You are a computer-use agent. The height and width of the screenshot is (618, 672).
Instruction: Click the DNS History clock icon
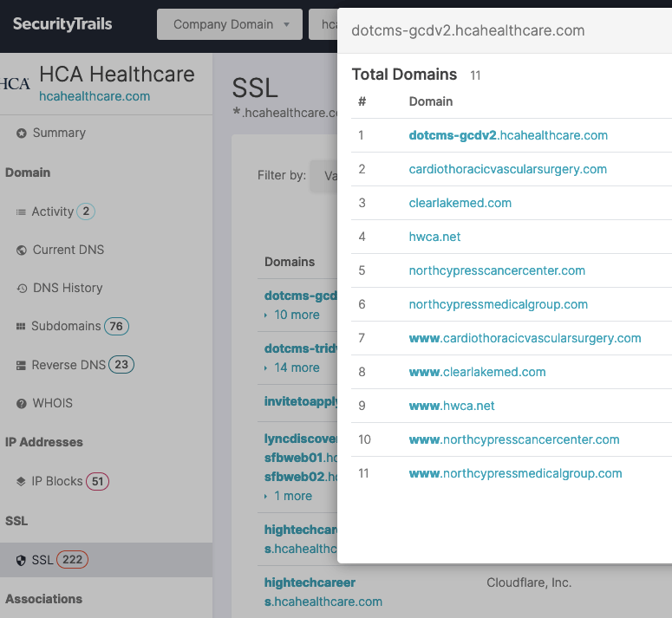click(22, 289)
